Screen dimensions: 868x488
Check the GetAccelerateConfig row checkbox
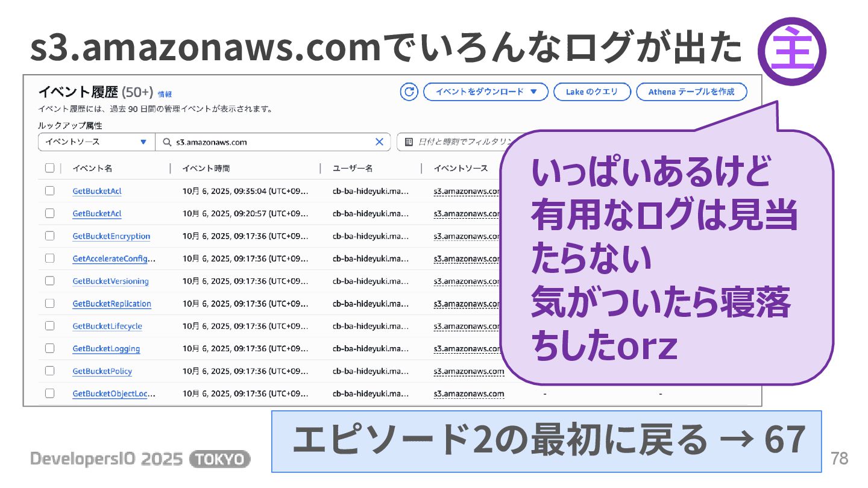point(49,258)
